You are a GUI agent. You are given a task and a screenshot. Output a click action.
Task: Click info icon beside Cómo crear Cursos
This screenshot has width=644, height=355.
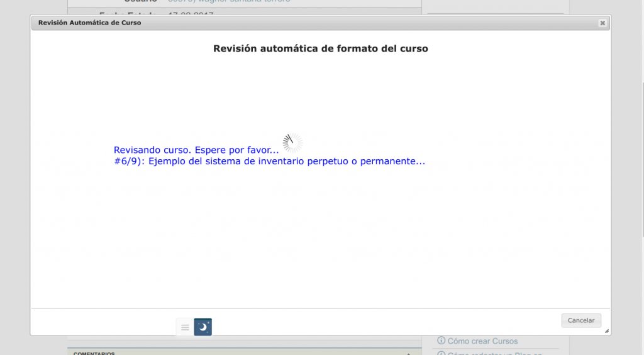441,341
